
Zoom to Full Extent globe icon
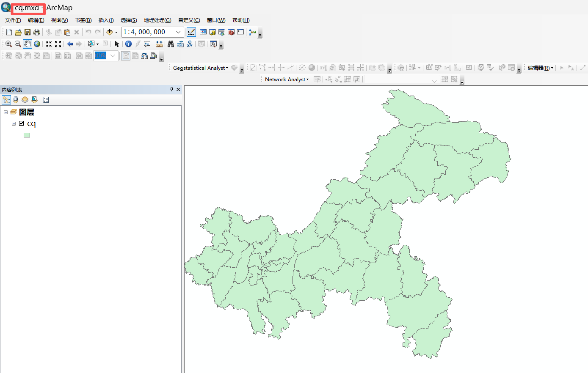click(37, 44)
